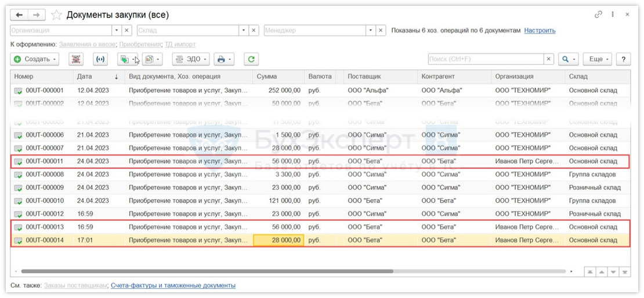Click the back navigation arrow
The width and height of the screenshot is (644, 298).
[20, 15]
